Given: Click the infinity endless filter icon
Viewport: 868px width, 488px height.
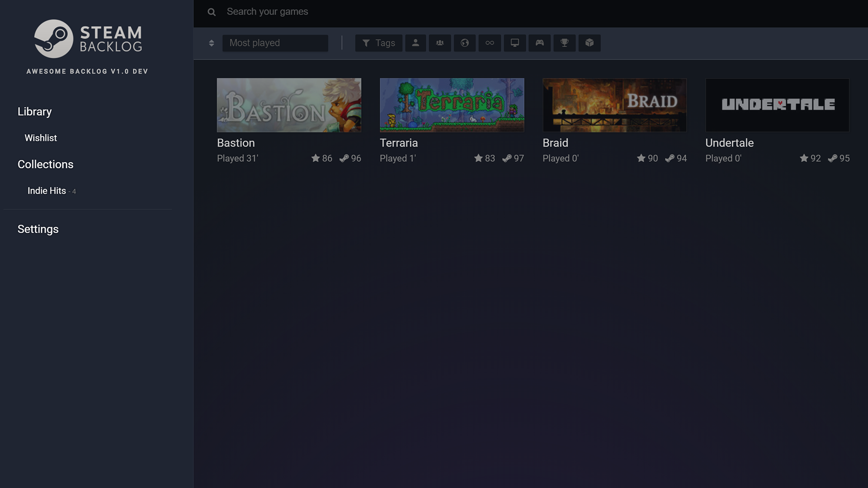Looking at the screenshot, I should 490,43.
